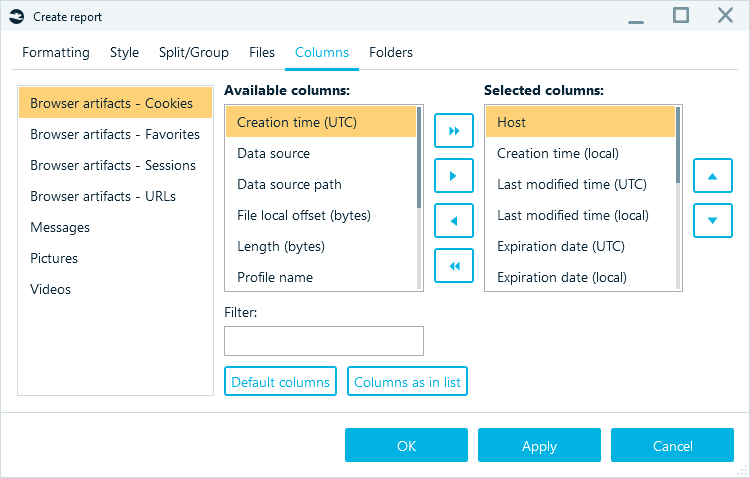The width and height of the screenshot is (750, 478).
Task: Click the Filter text input field
Action: coord(324,341)
